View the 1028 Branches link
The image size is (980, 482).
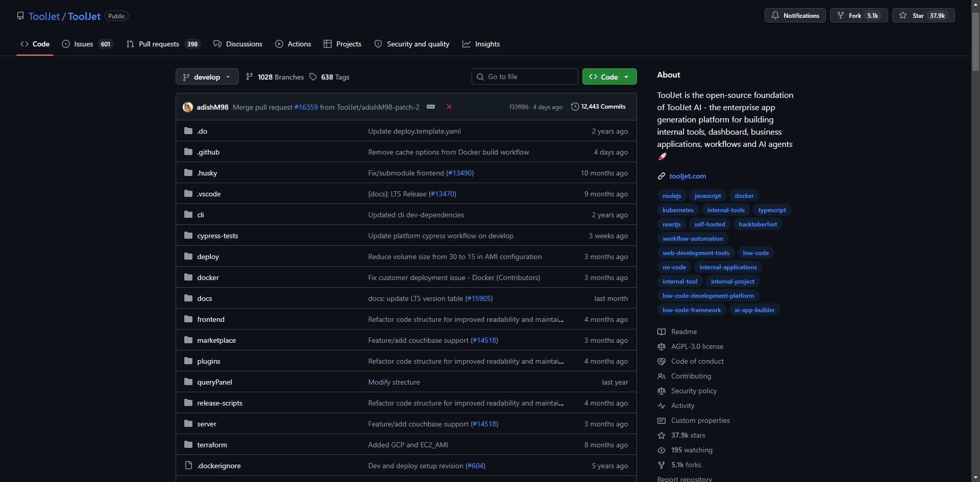pyautogui.click(x=275, y=77)
